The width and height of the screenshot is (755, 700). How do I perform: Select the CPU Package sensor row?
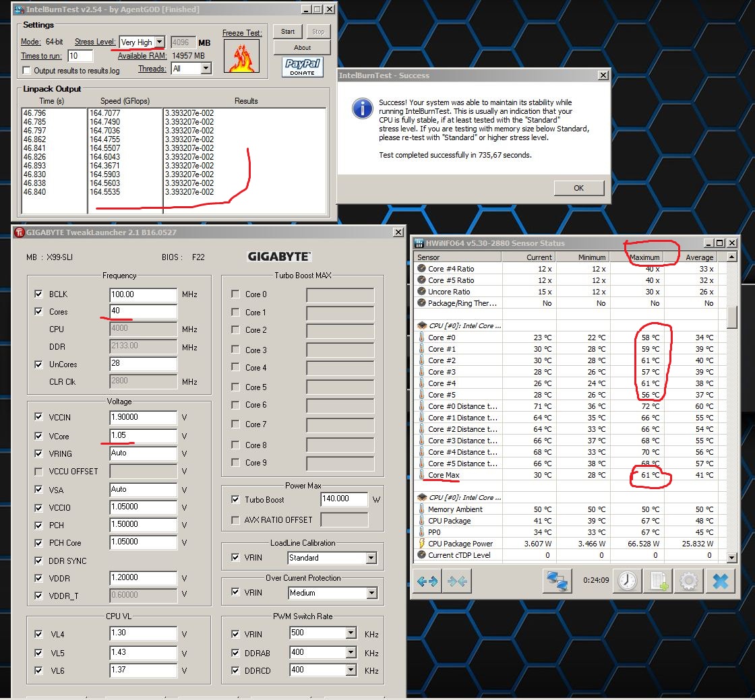pyautogui.click(x=566, y=521)
